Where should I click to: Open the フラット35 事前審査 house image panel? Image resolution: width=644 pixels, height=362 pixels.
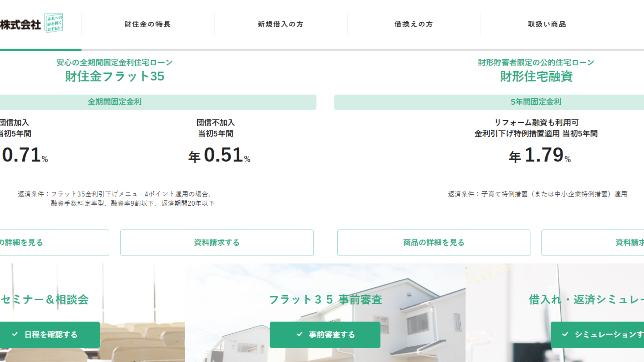point(325,299)
